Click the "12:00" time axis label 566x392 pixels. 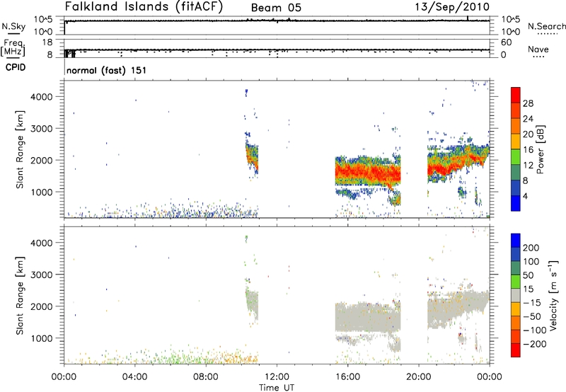277,377
